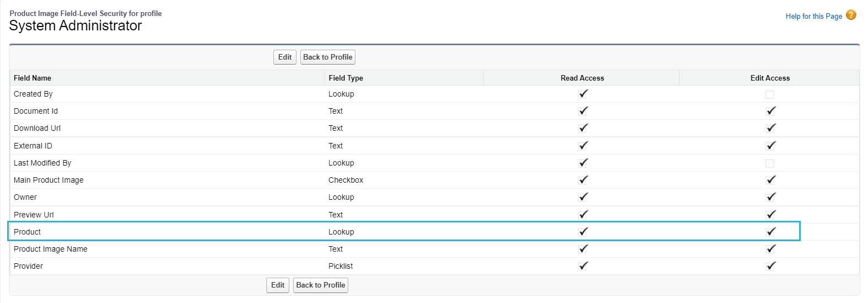Click the Owner Read Access checkmark
Viewport: 868px width, 303px height.
[583, 197]
